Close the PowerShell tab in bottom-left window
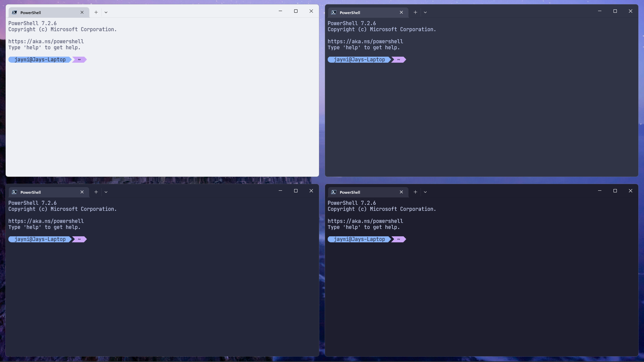 point(82,192)
